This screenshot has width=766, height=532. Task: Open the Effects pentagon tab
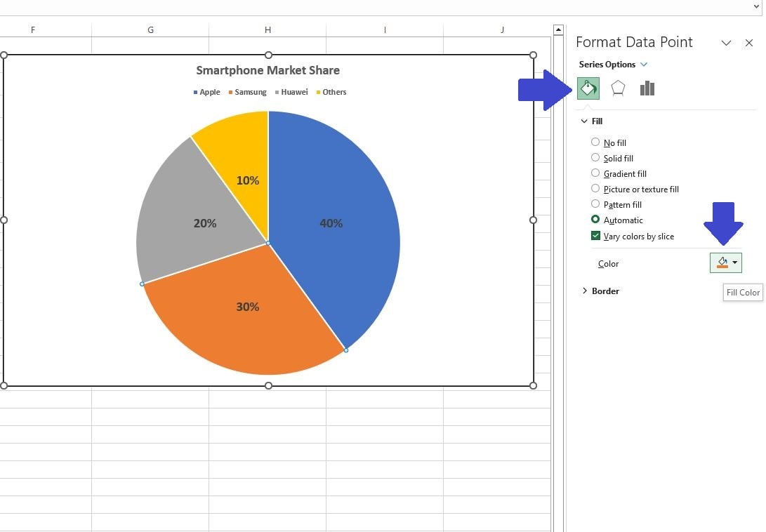coord(618,88)
